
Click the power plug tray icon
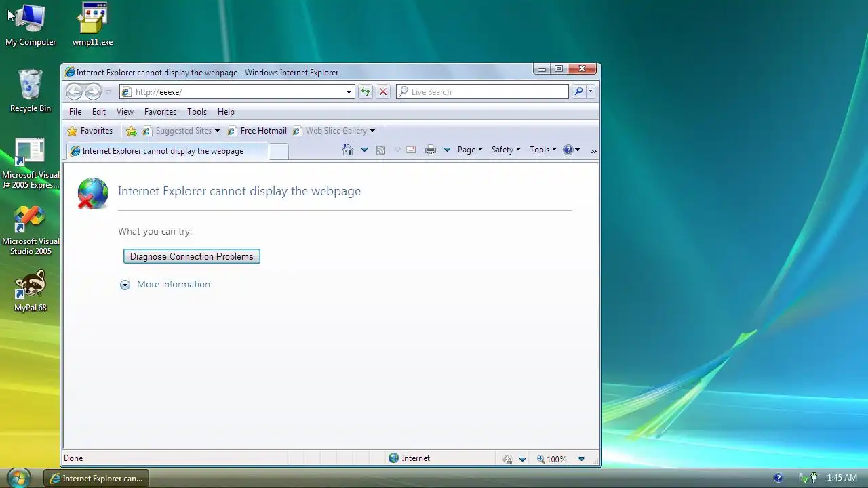pos(814,478)
